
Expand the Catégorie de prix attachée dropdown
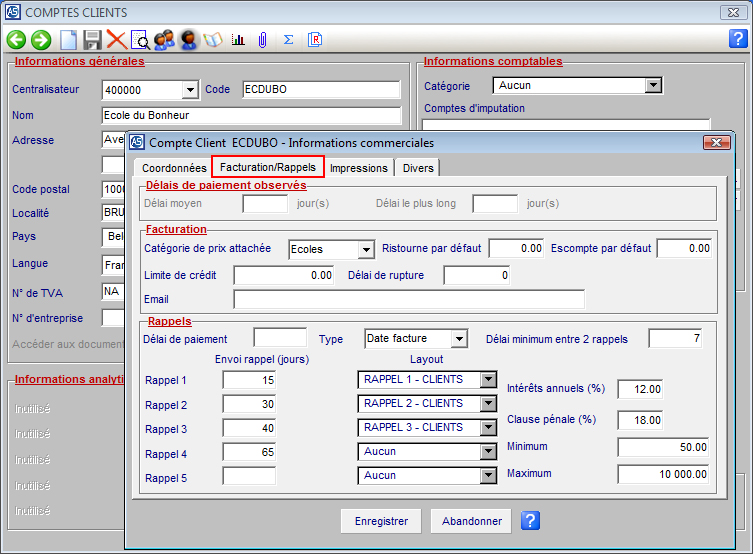point(365,249)
